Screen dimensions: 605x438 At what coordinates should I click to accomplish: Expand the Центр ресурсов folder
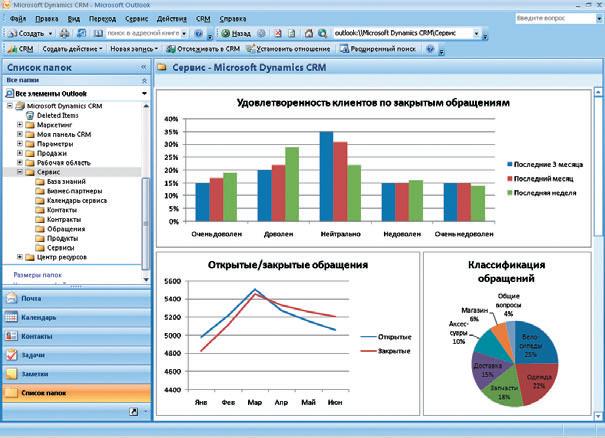pos(20,257)
